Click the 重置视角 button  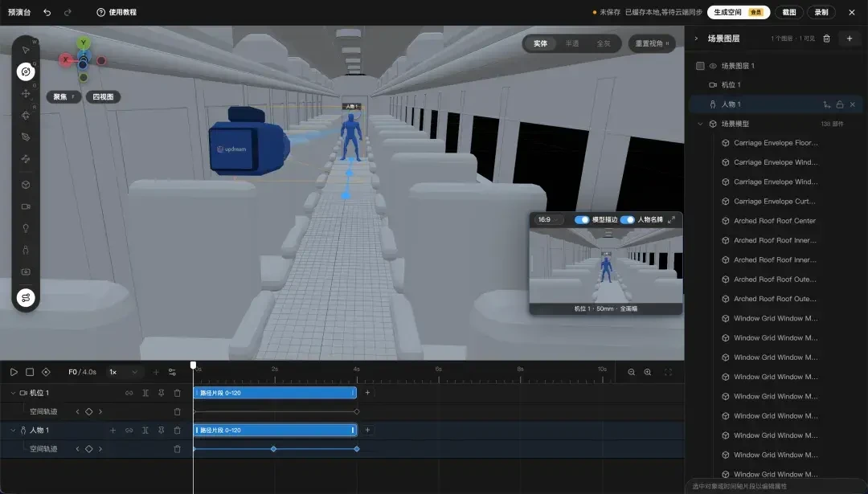(652, 43)
